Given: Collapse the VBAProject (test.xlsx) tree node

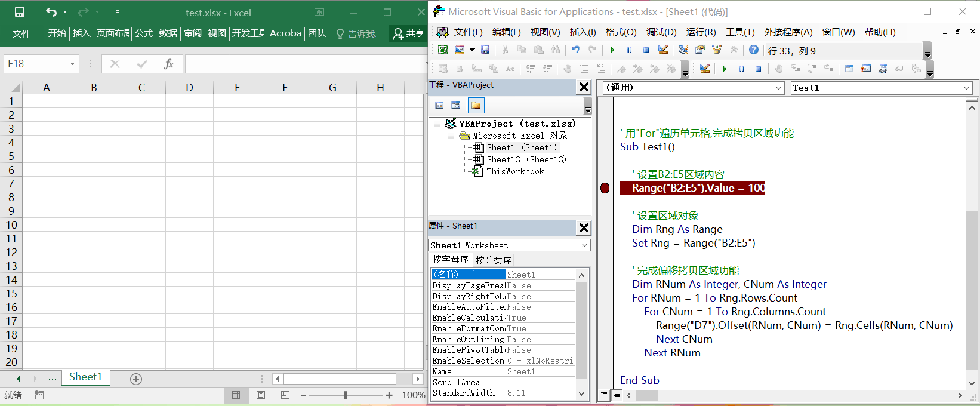Looking at the screenshot, I should click(437, 124).
